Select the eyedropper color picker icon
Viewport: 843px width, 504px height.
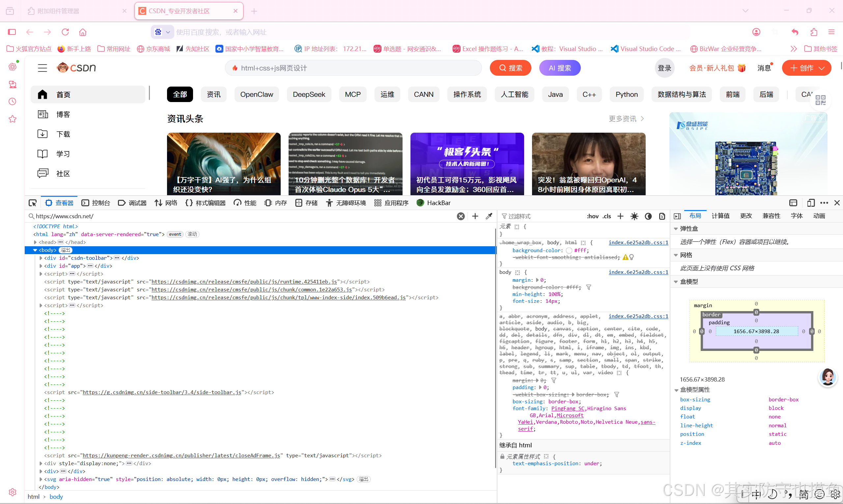coord(489,216)
